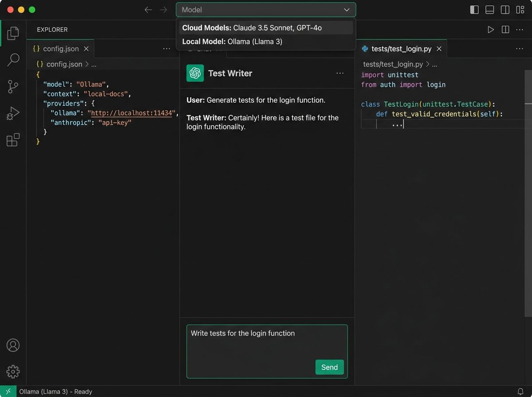Screen dimensions: 532x397
Task: Click the Test Writer avatar logo
Action: point(195,73)
